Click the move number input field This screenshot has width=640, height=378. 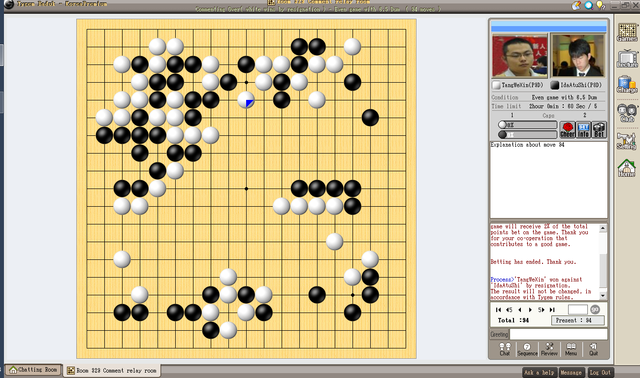[578, 309]
